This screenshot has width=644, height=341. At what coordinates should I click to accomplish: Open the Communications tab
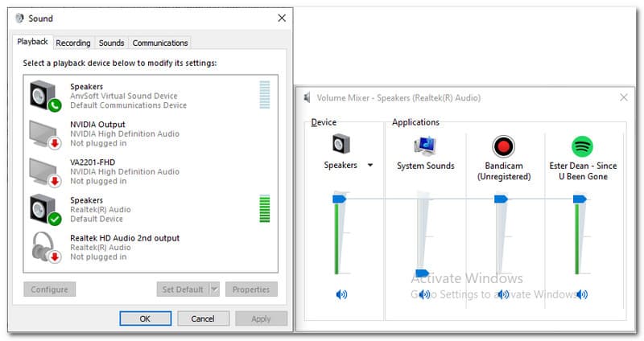click(160, 43)
